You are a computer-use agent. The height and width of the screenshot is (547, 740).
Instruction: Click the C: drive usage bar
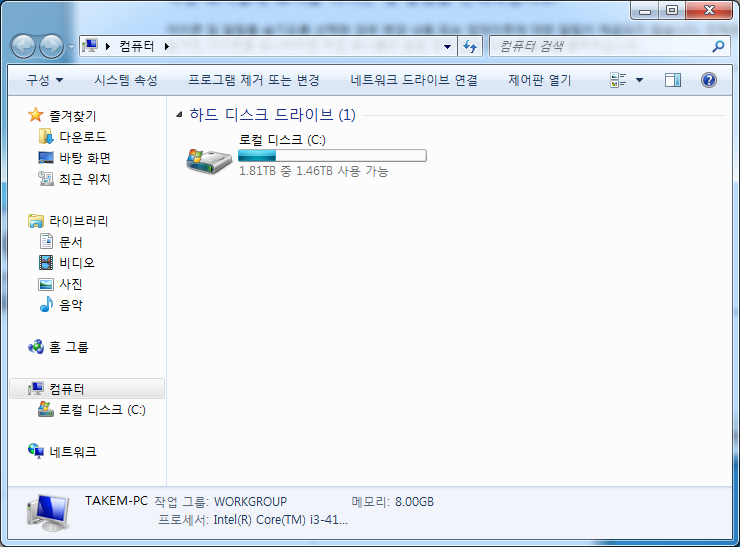point(332,155)
